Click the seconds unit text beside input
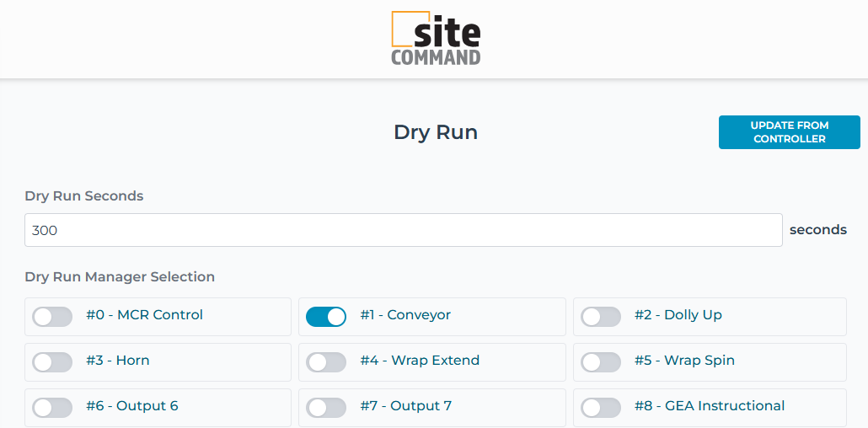This screenshot has width=868, height=428. (x=817, y=230)
